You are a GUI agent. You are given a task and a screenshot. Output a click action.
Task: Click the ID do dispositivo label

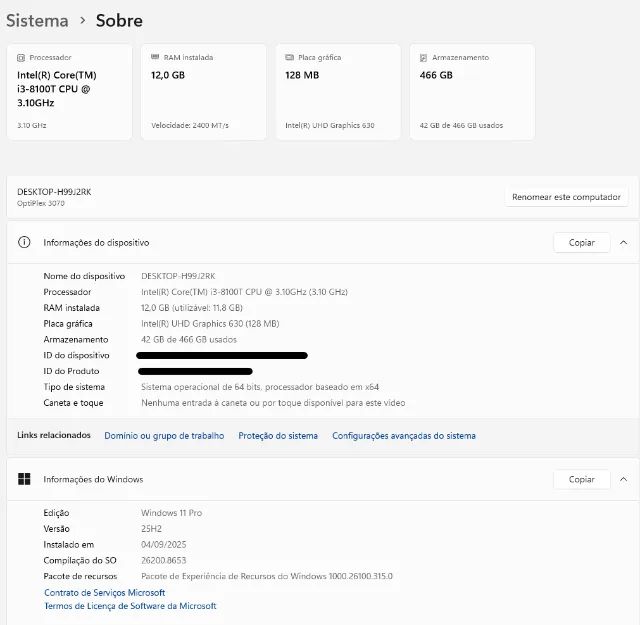click(x=76, y=356)
